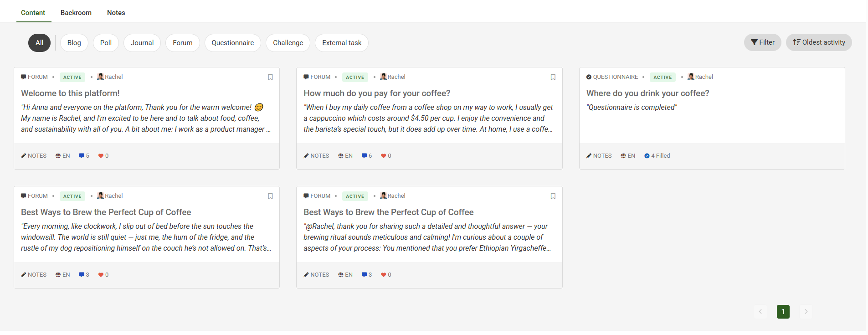Open the Oldest activity sort dropdown
The image size is (868, 335).
(x=818, y=42)
